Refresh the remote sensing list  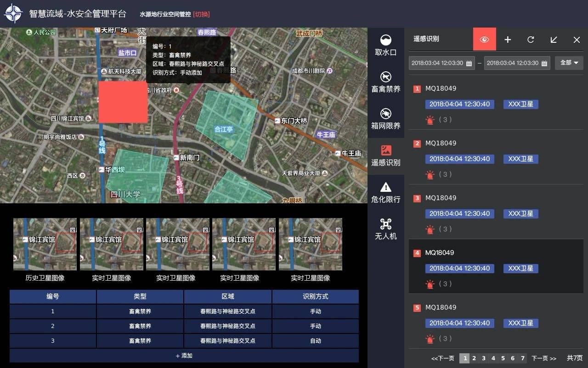(531, 40)
